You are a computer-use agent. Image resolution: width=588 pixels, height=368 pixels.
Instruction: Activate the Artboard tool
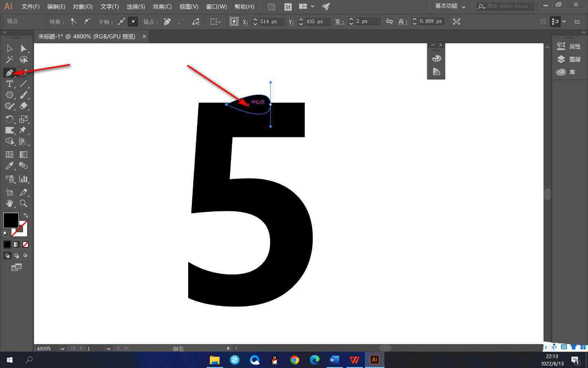click(10, 192)
